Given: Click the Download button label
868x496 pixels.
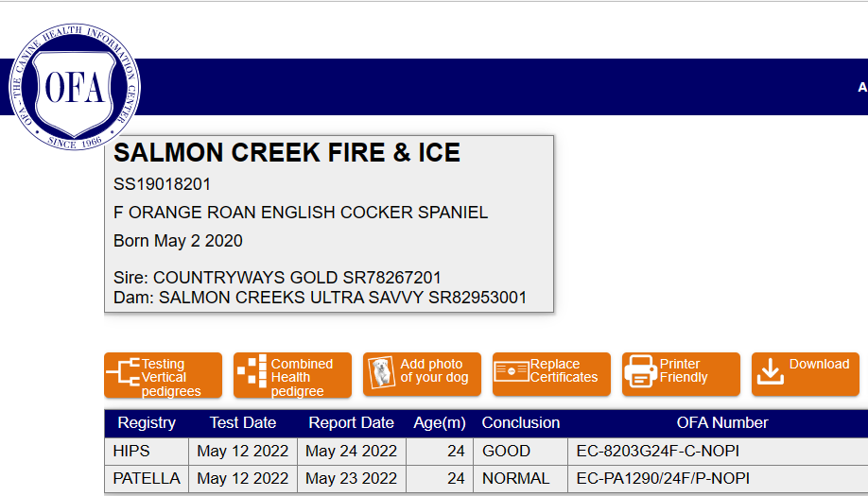Looking at the screenshot, I should click(x=819, y=364).
